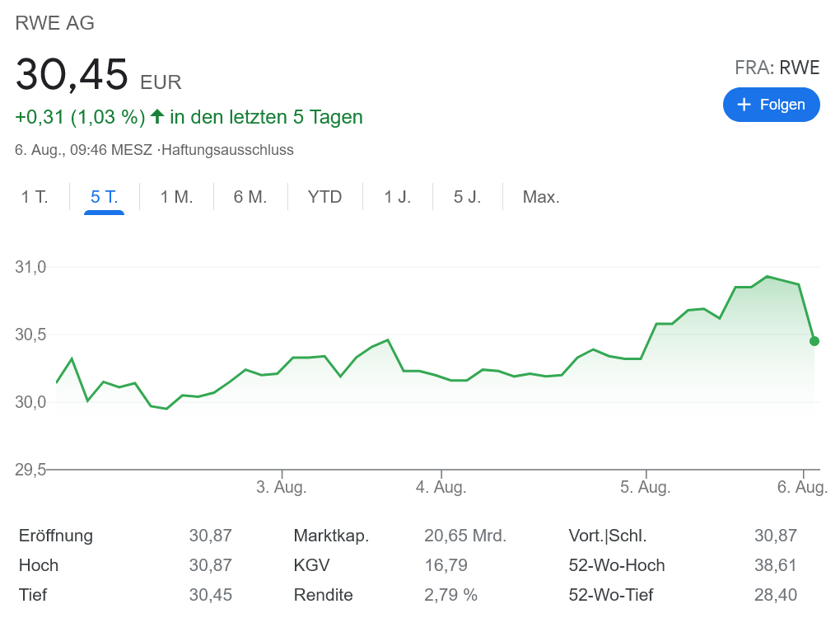
Task: Click the 52-Wo-Hoch value 38,61
Action: coord(776,565)
